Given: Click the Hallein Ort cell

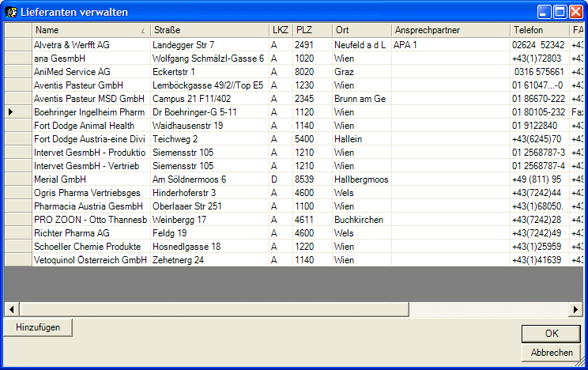Looking at the screenshot, I should (x=362, y=139).
